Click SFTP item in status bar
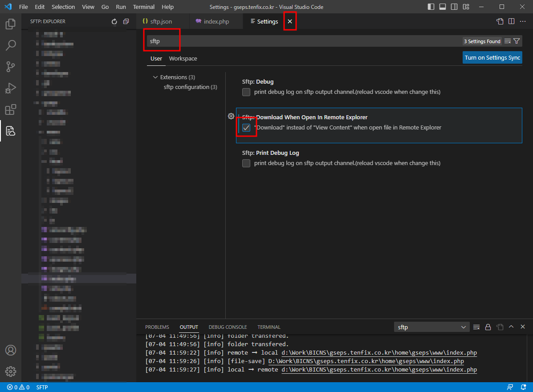 point(42,387)
